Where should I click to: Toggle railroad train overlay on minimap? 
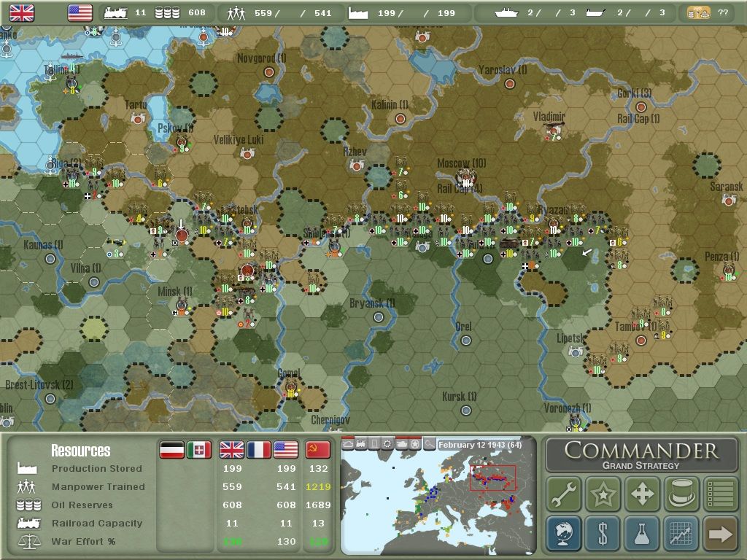[x=362, y=444]
